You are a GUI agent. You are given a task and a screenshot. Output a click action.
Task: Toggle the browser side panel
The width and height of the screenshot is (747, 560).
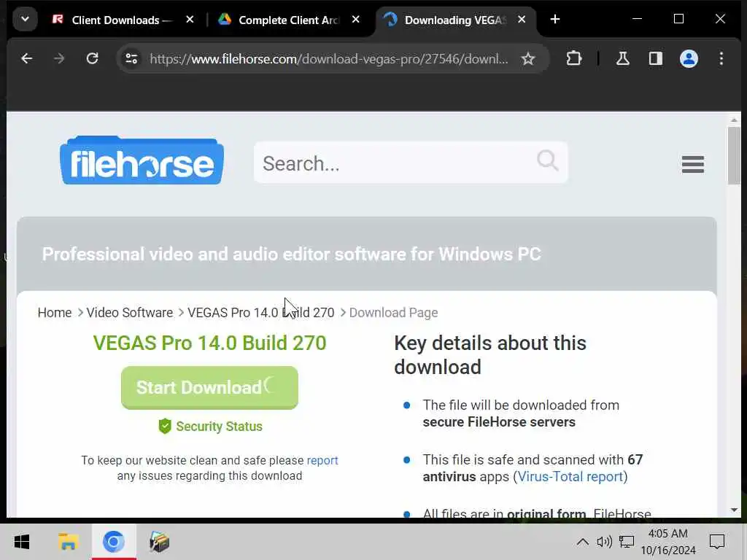point(656,58)
